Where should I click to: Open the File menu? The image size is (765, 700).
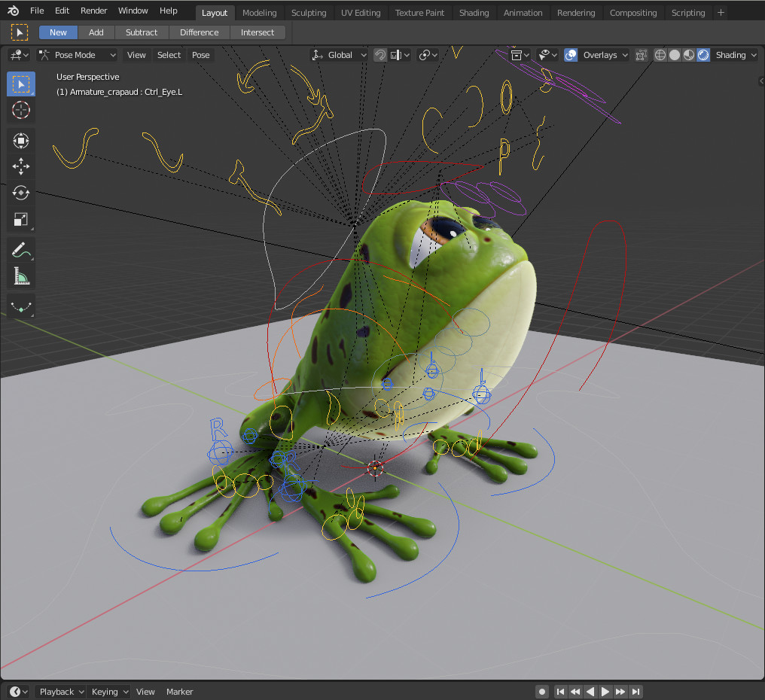point(37,11)
